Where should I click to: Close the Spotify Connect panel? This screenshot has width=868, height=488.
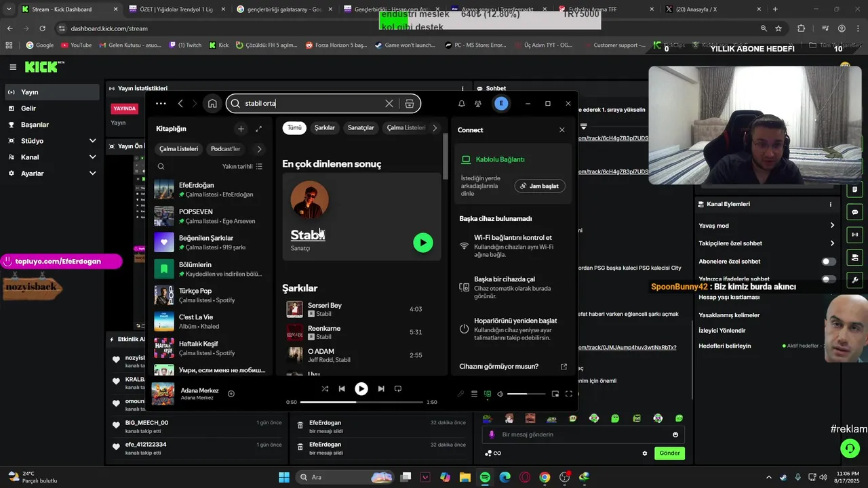[561, 129]
